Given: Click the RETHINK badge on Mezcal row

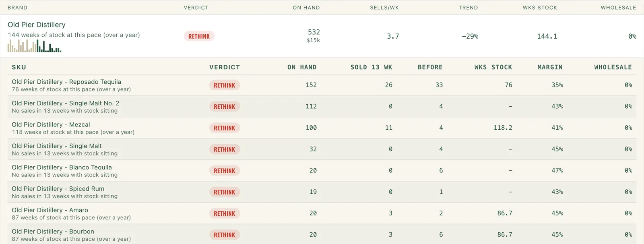Looking at the screenshot, I should 225,128.
